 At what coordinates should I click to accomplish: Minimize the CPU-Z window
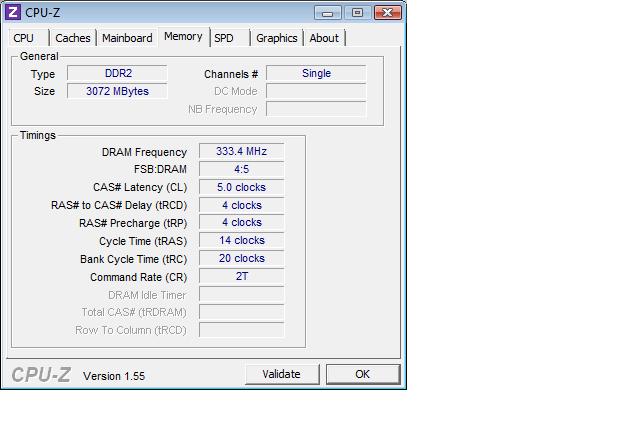pyautogui.click(x=328, y=13)
